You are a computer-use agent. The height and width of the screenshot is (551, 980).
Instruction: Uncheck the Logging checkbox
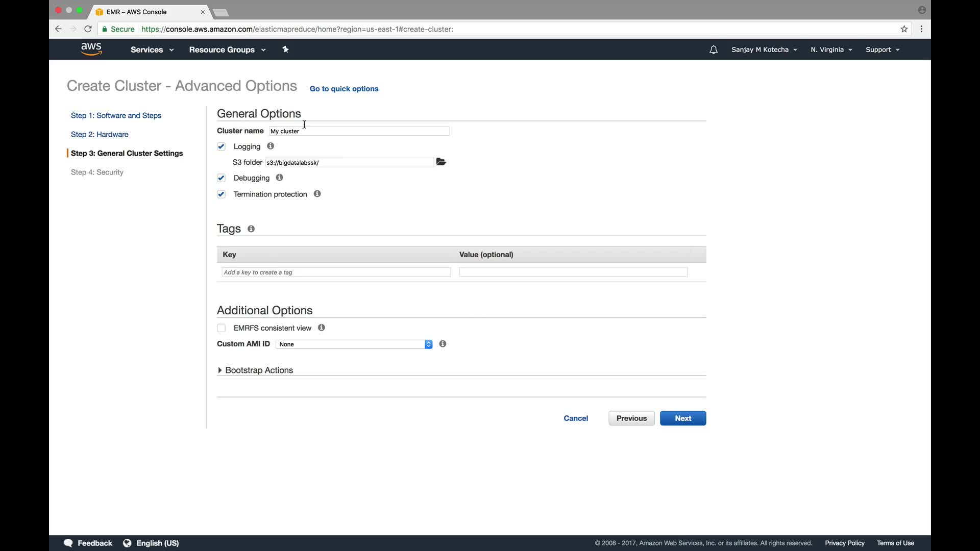click(221, 146)
